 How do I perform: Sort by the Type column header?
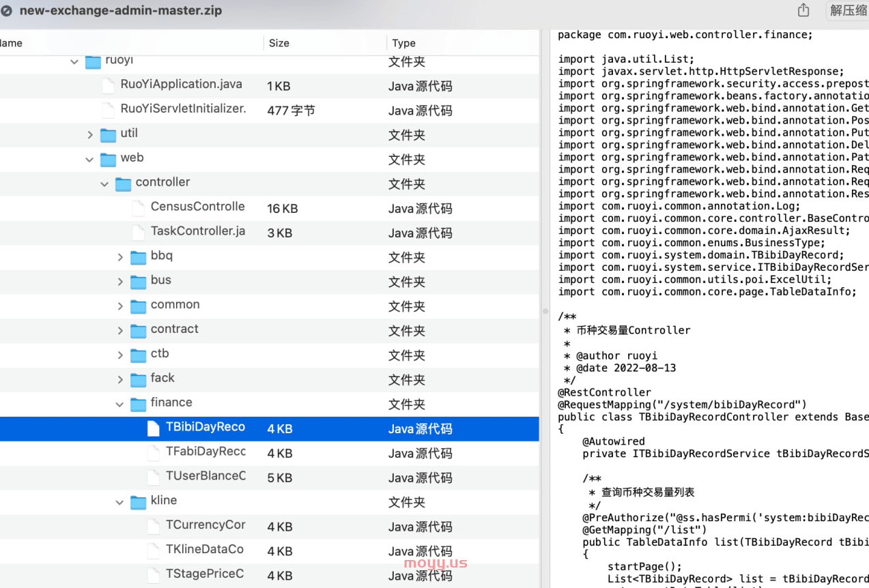click(x=404, y=43)
